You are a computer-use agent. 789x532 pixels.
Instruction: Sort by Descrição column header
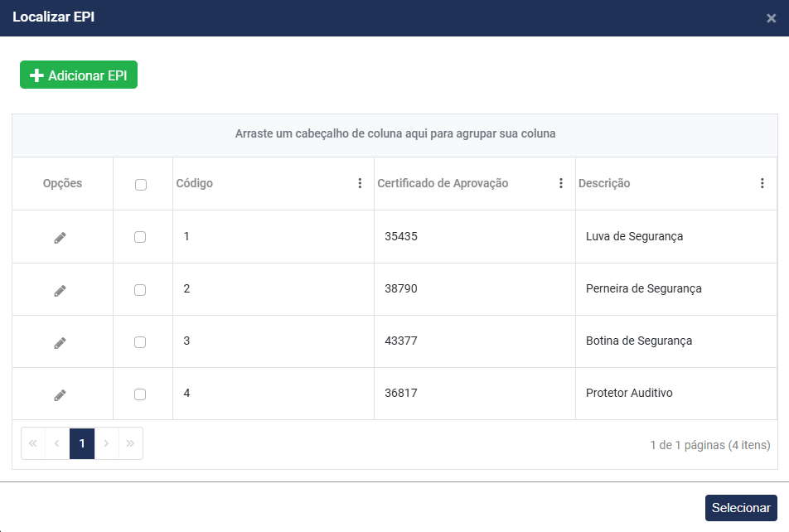click(604, 183)
